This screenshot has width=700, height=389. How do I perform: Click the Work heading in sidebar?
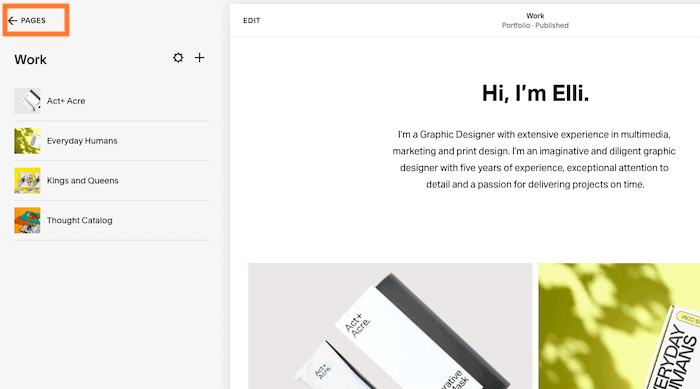30,59
